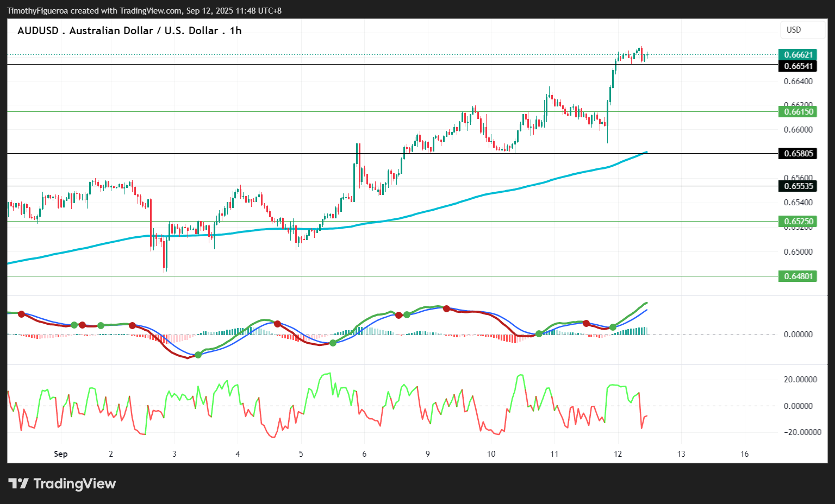Click the current price label 0.66621
The height and width of the screenshot is (504, 835).
coord(798,54)
